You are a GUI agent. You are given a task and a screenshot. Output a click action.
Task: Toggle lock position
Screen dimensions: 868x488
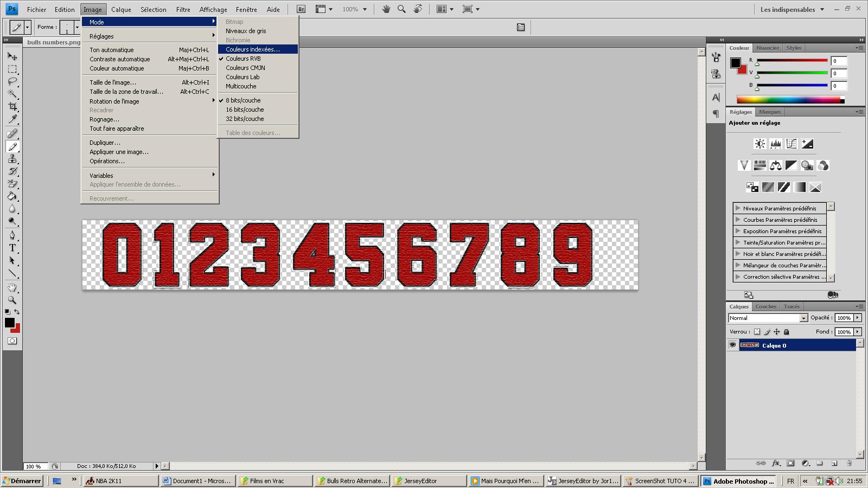[776, 332]
